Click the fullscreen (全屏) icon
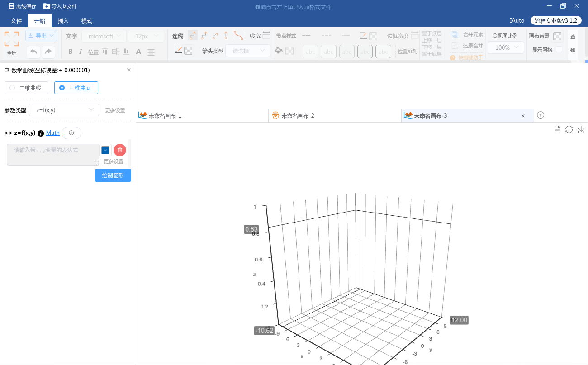 click(12, 39)
